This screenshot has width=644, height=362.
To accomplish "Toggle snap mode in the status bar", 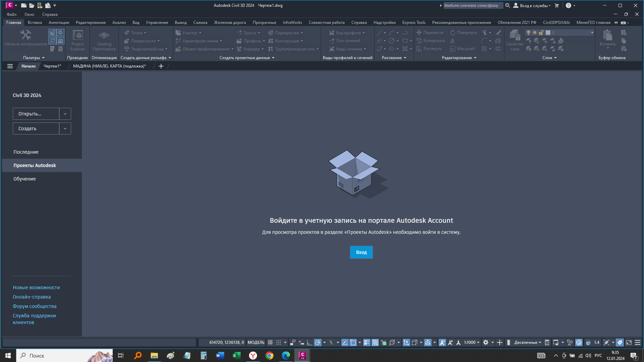I will pos(279,342).
